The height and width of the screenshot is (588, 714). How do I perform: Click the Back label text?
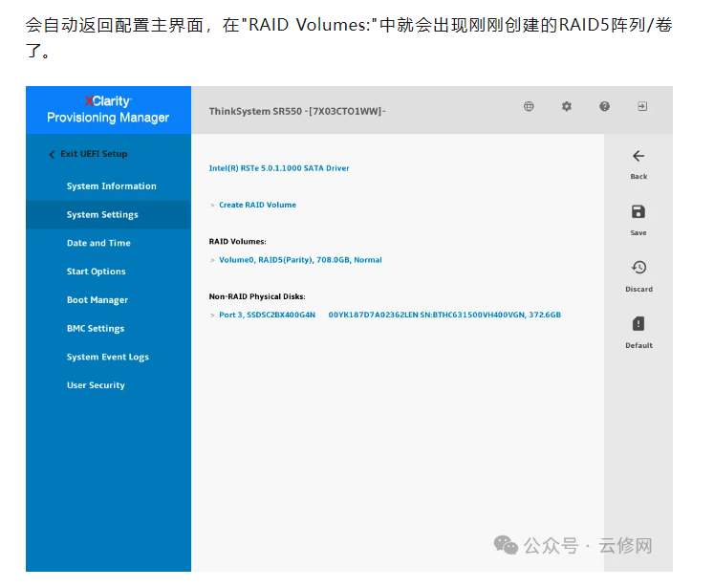point(638,176)
